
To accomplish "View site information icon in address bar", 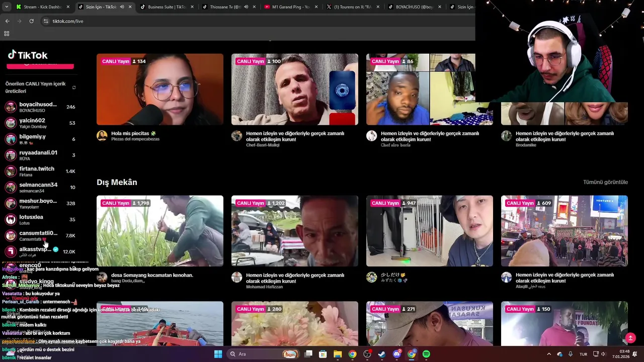I will click(x=46, y=21).
